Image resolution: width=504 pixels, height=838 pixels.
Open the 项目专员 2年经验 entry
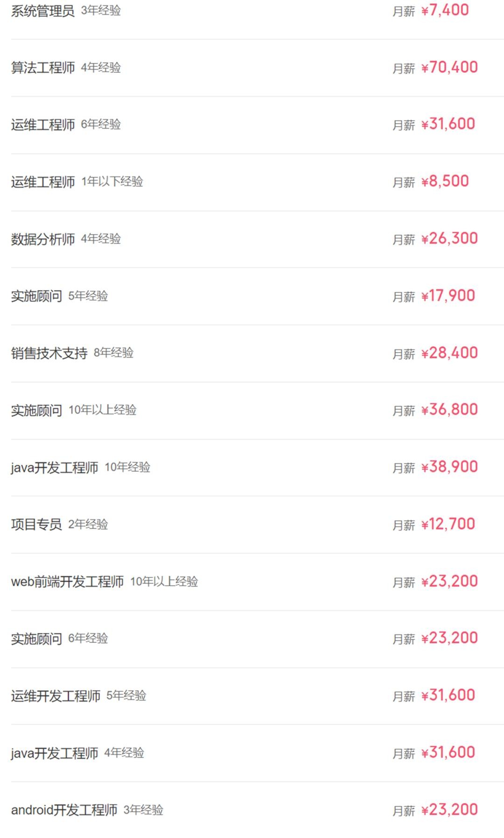pos(36,525)
